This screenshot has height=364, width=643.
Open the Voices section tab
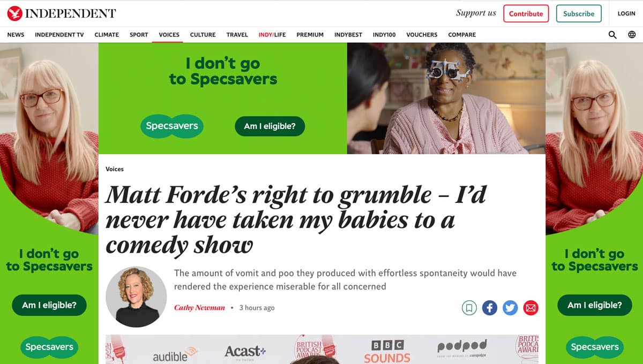(x=169, y=35)
